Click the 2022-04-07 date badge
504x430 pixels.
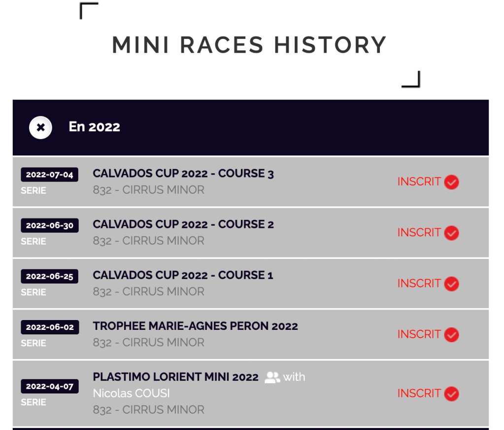49,386
